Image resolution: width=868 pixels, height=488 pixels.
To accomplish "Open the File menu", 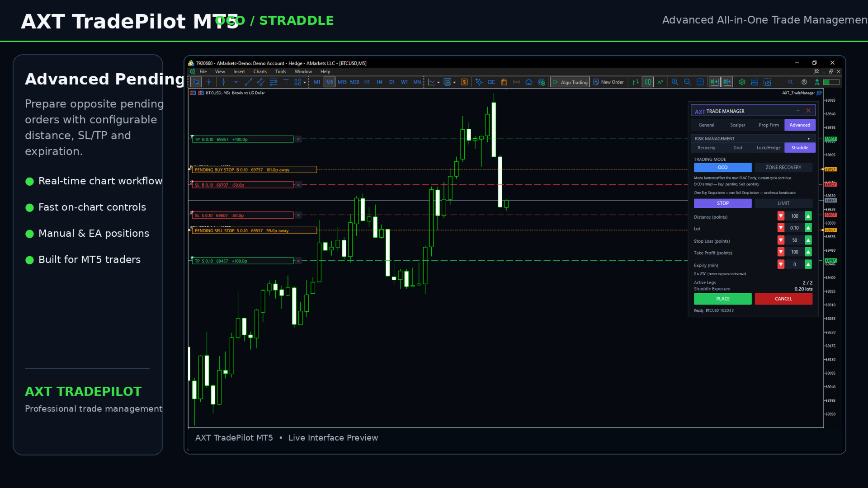I will (x=203, y=72).
